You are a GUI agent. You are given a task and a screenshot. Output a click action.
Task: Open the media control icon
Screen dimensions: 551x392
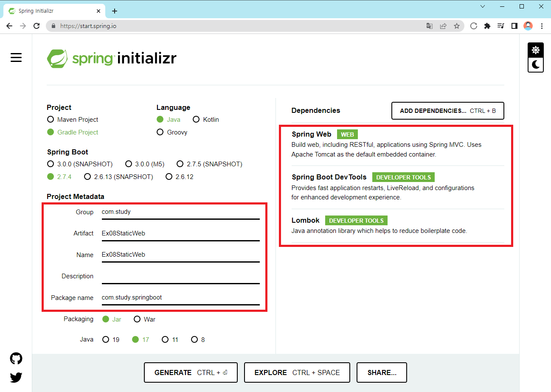click(501, 26)
